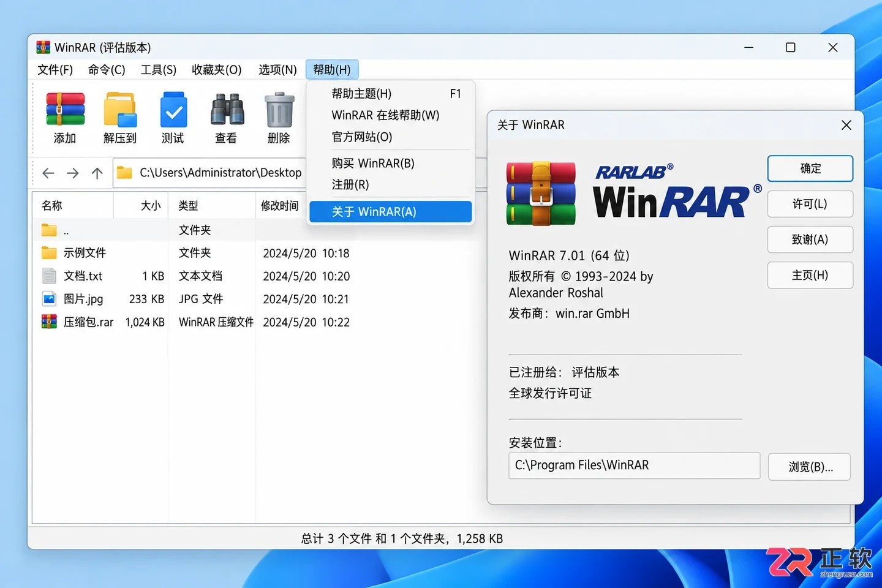Go up one folder level arrow
Screen dimensions: 882x588
tap(97, 173)
